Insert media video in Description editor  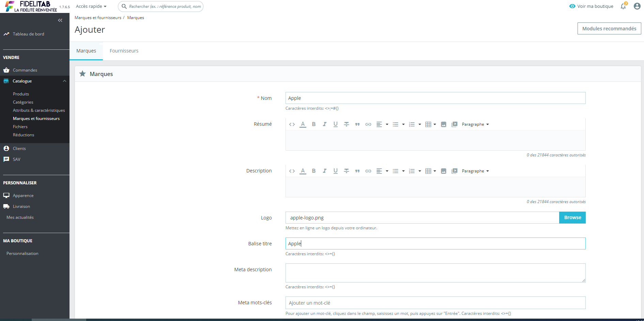pos(455,171)
